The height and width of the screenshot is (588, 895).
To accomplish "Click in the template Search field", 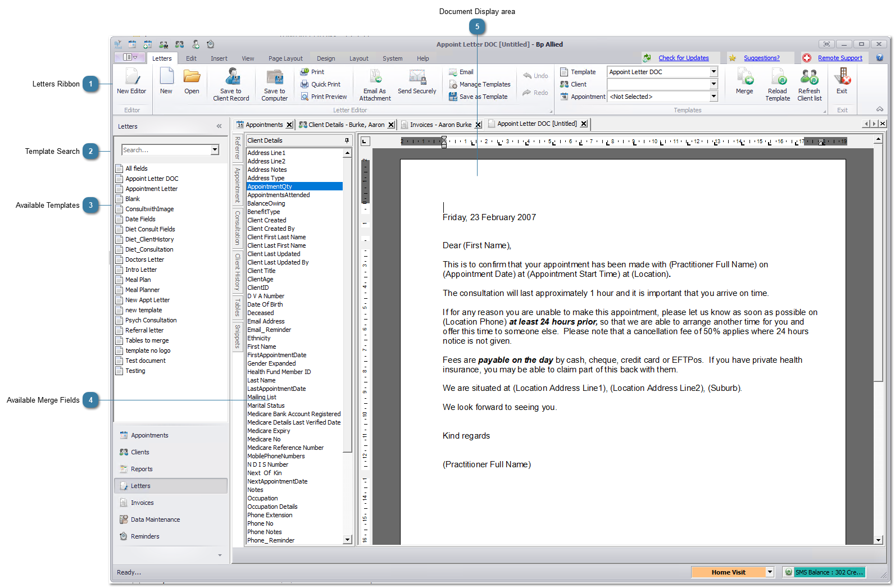I will pos(166,150).
